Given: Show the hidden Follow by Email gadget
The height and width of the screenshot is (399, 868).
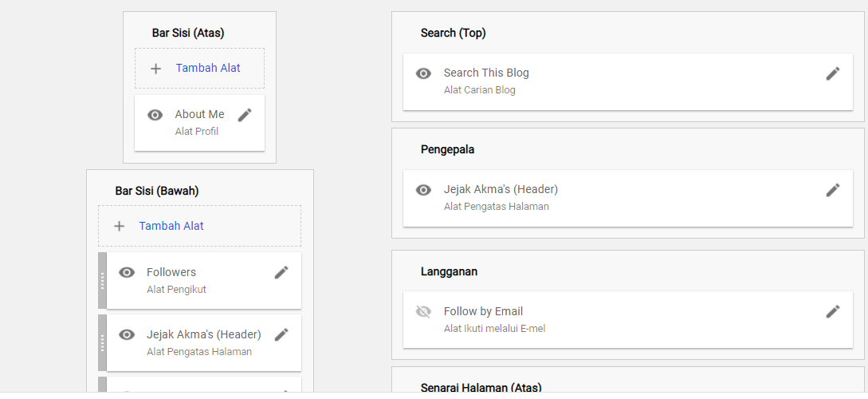Looking at the screenshot, I should (x=423, y=312).
